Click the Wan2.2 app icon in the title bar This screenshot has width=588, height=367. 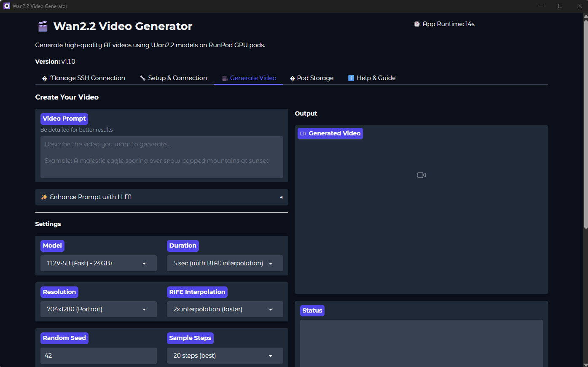click(7, 6)
